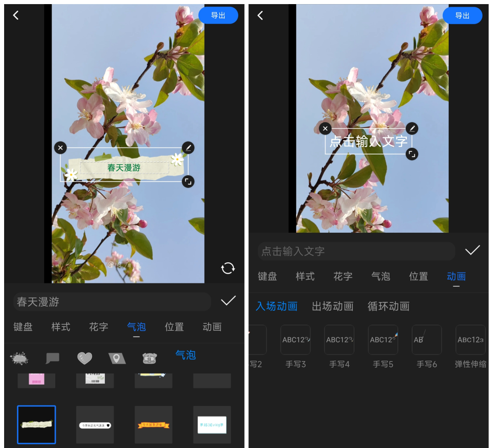Select the pig face bubble category icon
The height and width of the screenshot is (448, 493).
pos(149,358)
